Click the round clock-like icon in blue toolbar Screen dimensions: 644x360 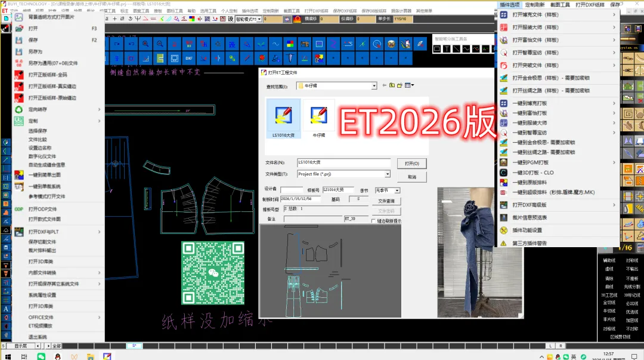[377, 44]
